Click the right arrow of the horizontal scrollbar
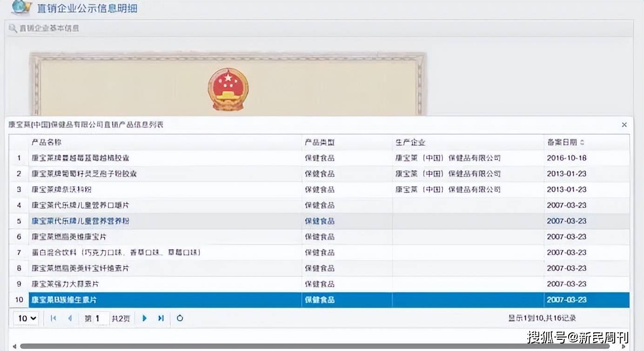Screen dimensions: 644x351 pyautogui.click(x=624, y=347)
